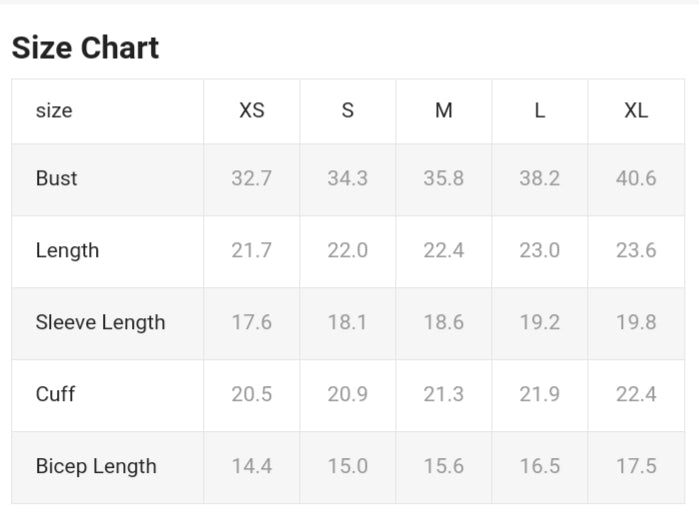Click the Size Chart heading
The image size is (699, 512).
pos(85,47)
